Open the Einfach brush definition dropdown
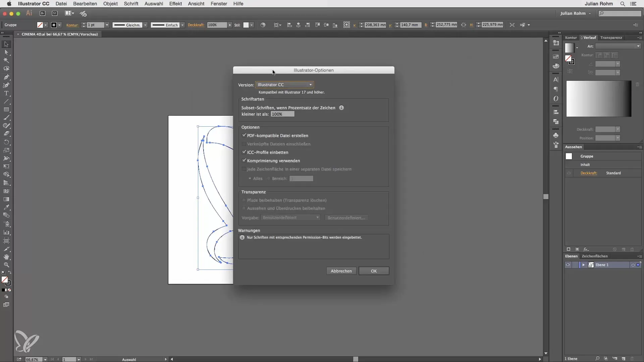This screenshot has height=362, width=644. 182,25
